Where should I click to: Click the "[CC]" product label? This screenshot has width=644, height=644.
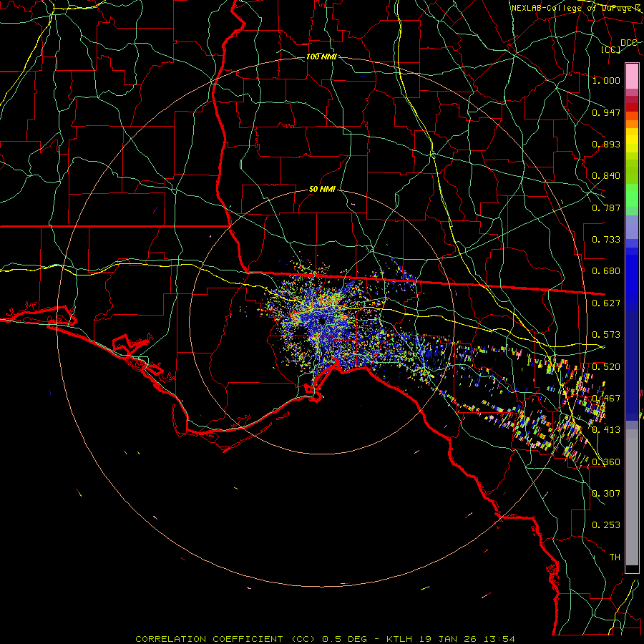coord(611,49)
